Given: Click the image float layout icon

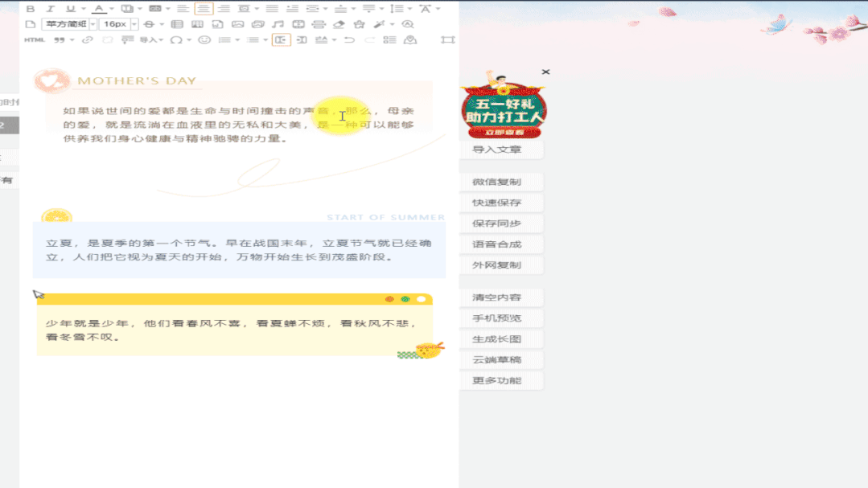Looking at the screenshot, I should pos(244,9).
